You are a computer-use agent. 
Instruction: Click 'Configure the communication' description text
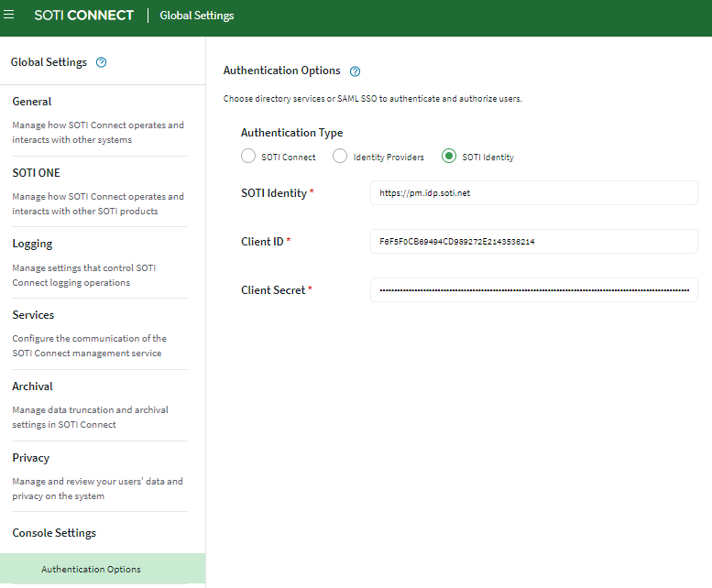tap(90, 345)
